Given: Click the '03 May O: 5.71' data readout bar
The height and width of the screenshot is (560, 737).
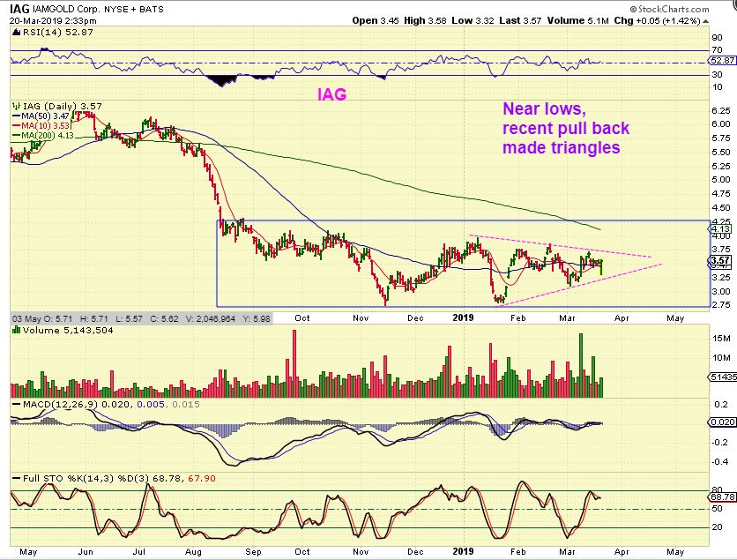Looking at the screenshot, I should (x=141, y=318).
